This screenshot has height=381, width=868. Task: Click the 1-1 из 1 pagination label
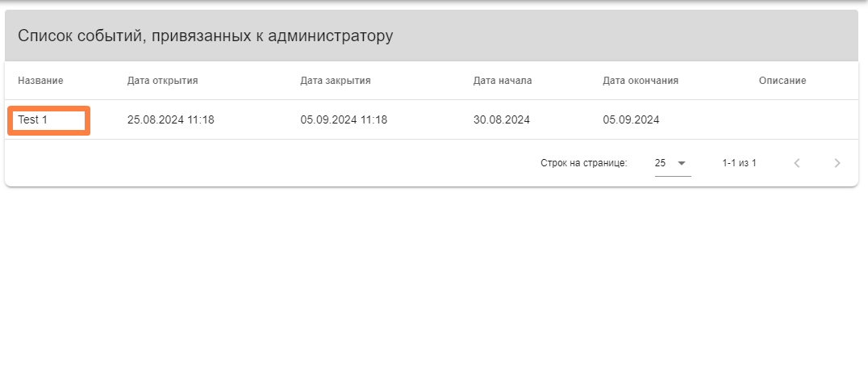(739, 163)
